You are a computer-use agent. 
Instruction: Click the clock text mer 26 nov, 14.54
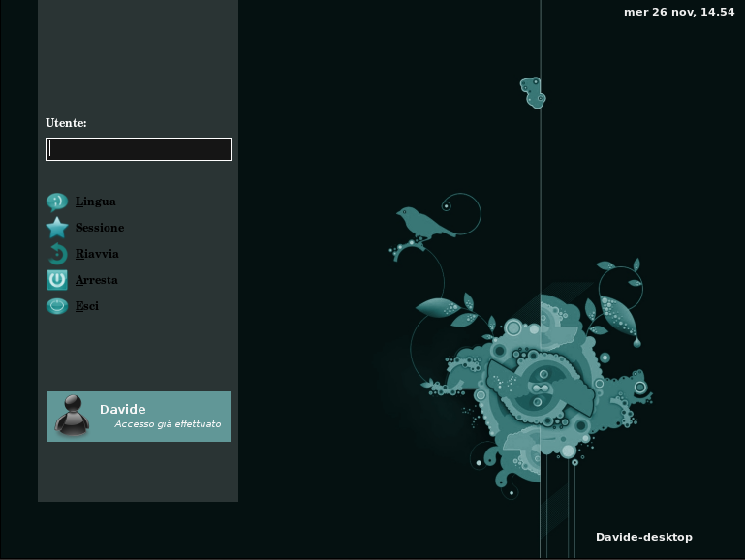pyautogui.click(x=679, y=12)
